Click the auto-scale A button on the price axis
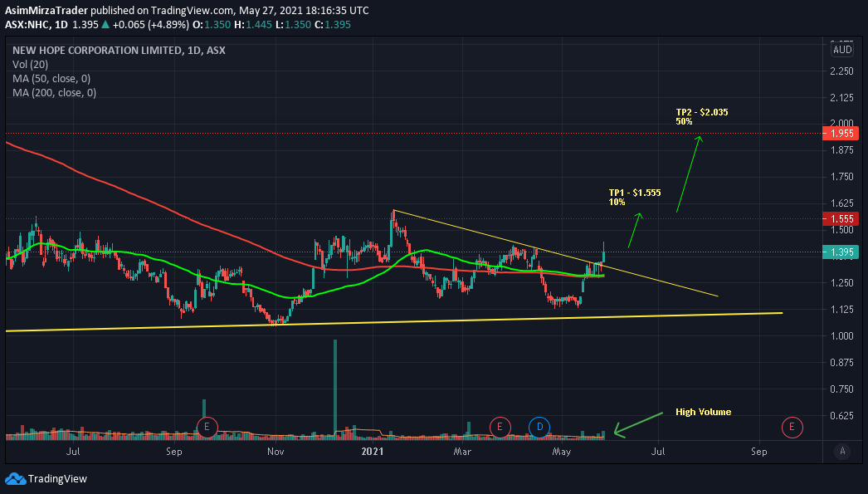The image size is (868, 494). click(842, 451)
